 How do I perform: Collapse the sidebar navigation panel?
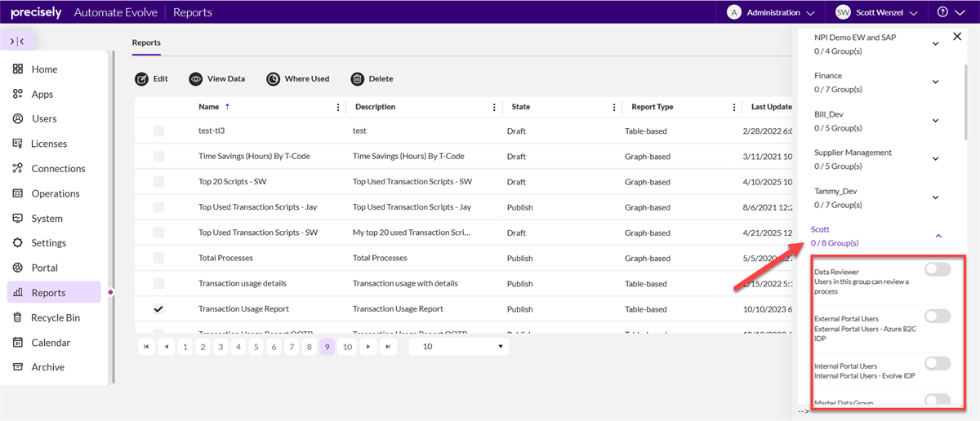(17, 41)
